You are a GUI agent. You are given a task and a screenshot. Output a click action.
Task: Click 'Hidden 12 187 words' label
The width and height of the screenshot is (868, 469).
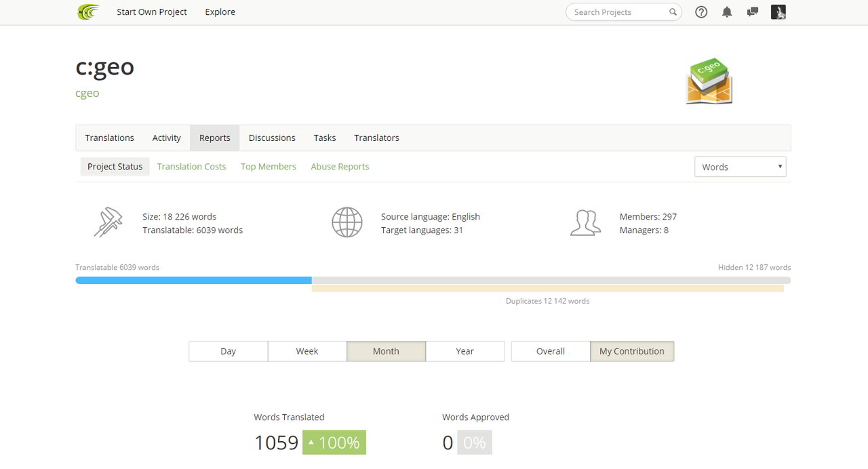click(x=755, y=267)
